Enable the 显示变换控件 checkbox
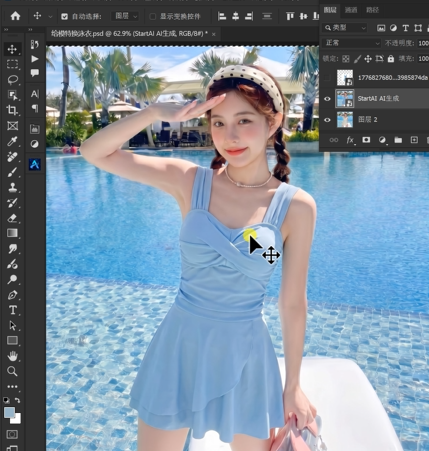The height and width of the screenshot is (451, 429). tap(153, 16)
